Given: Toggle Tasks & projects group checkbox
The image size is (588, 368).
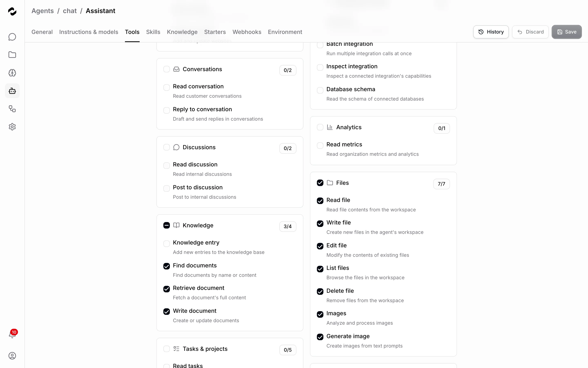Looking at the screenshot, I should 166,349.
